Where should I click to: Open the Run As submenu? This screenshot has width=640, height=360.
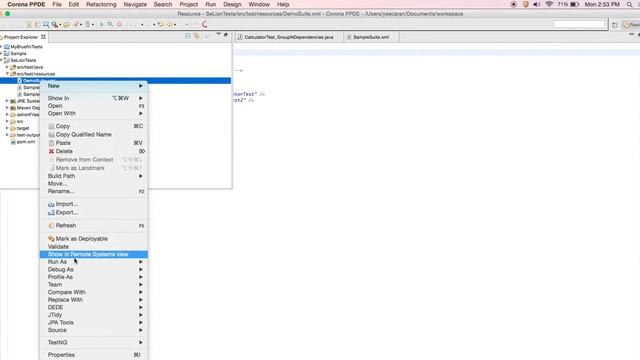pos(94,262)
